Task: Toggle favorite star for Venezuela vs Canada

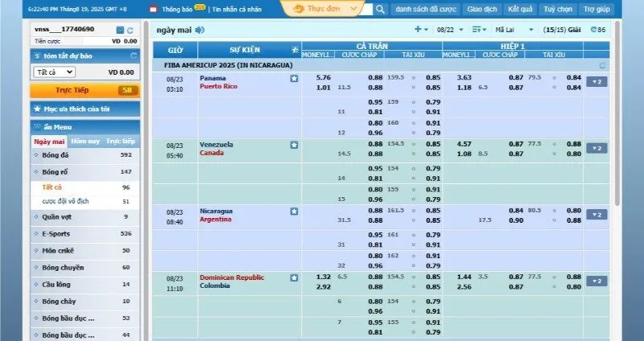Action: pyautogui.click(x=294, y=145)
